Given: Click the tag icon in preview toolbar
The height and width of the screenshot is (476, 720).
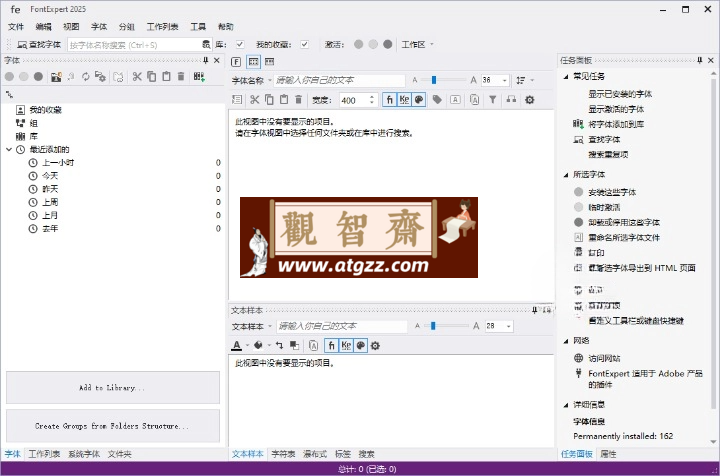Looking at the screenshot, I should (x=437, y=100).
